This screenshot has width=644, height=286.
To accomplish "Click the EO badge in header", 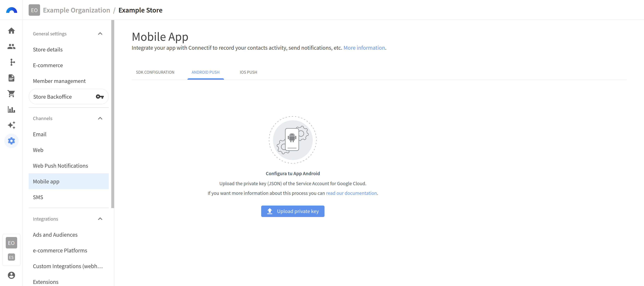I will click(34, 10).
